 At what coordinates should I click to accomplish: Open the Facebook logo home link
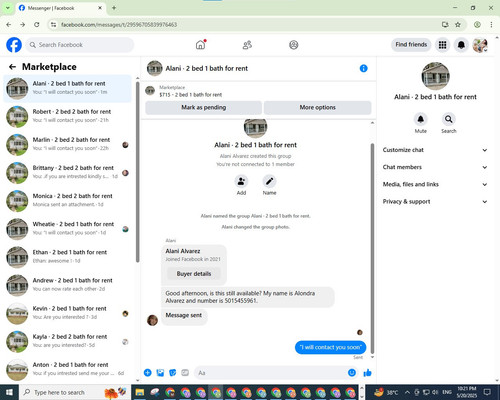click(x=14, y=45)
